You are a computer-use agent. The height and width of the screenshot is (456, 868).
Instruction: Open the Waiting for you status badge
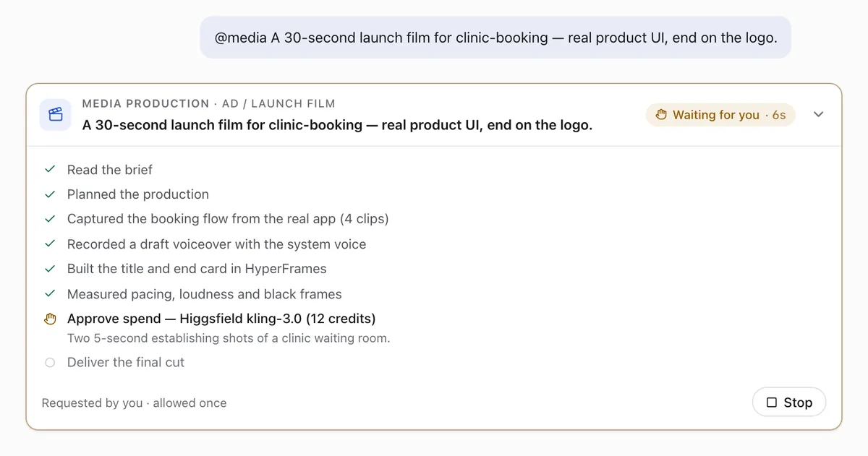click(x=720, y=115)
